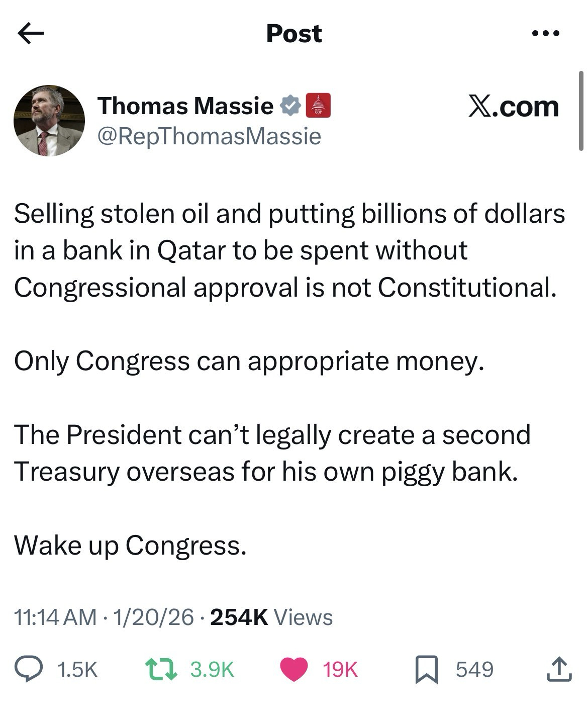The image size is (588, 718).
Task: Click the red House GOP affiliation badge
Action: [x=318, y=106]
